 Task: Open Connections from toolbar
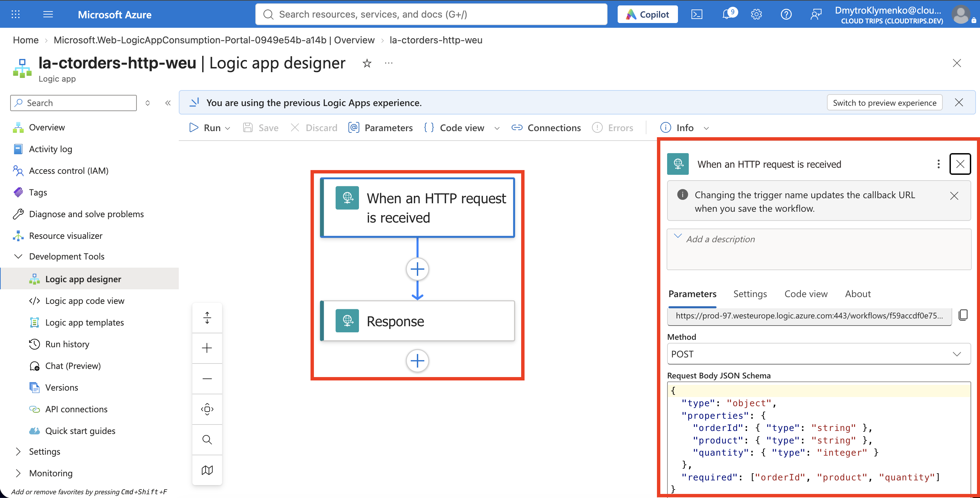coord(546,127)
